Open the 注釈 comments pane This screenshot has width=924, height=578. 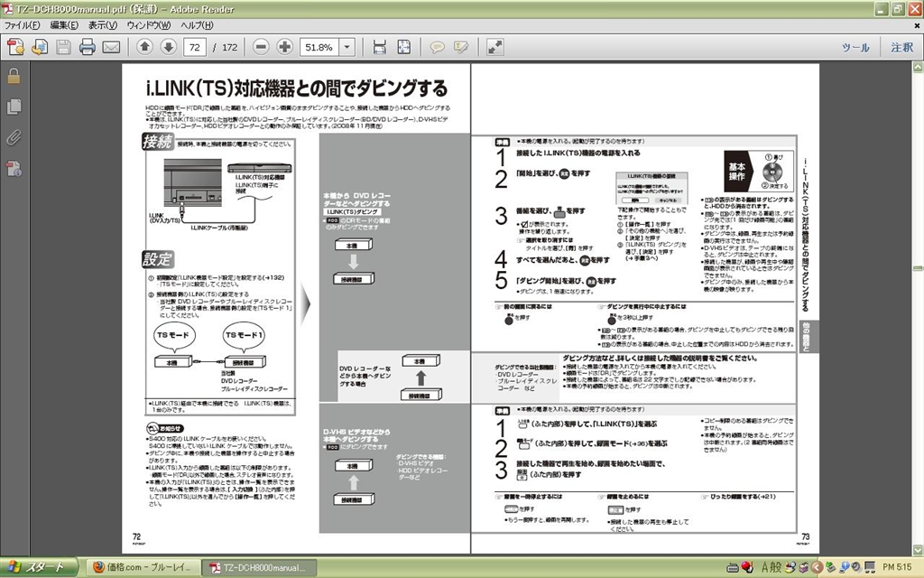[x=901, y=47]
